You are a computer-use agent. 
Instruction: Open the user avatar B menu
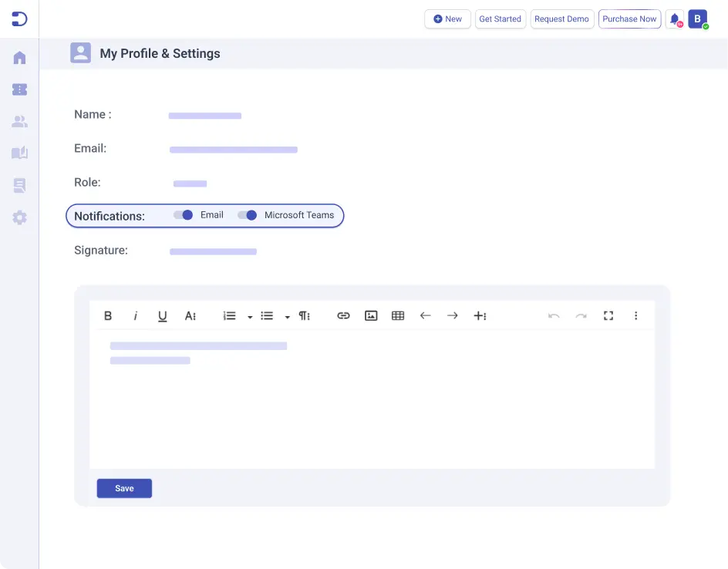pos(697,19)
